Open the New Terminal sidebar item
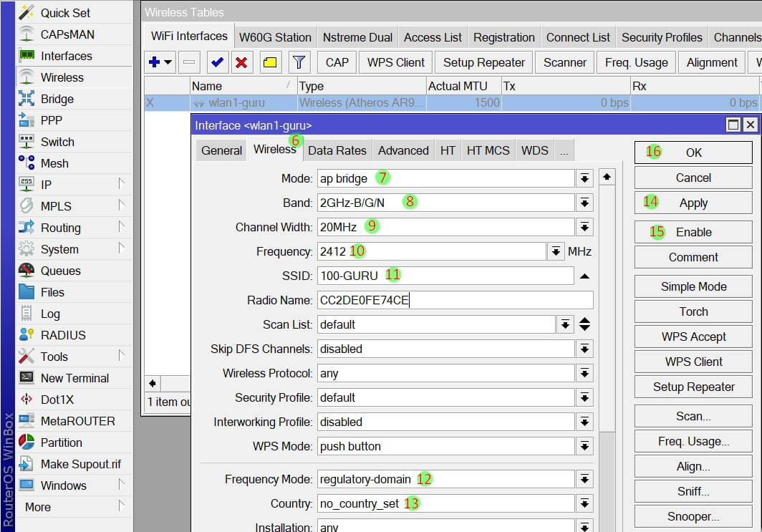The height and width of the screenshot is (532, 762). (74, 378)
